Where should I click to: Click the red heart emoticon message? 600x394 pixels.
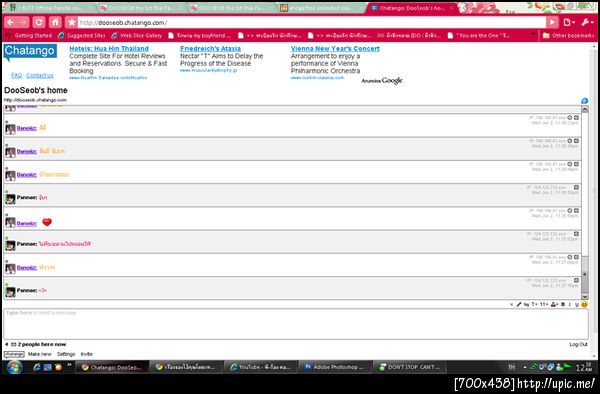(47, 222)
